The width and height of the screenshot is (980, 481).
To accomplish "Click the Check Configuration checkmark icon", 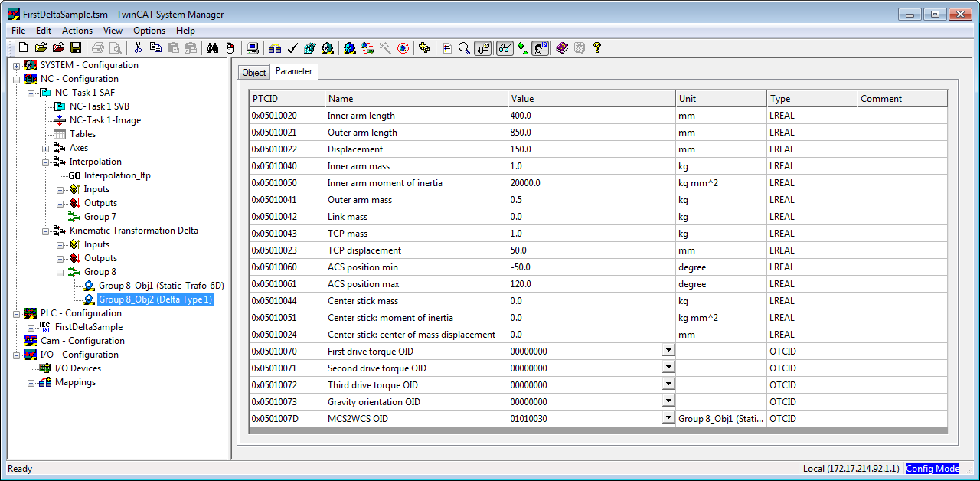I will [x=292, y=47].
